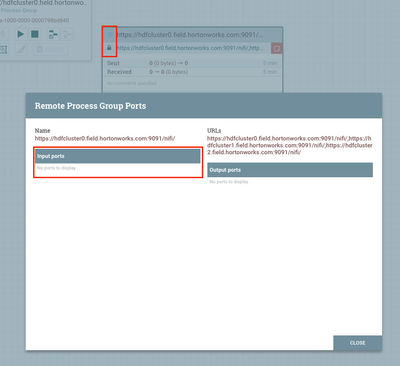Click the color paintbrush icon in Operate panel
Viewport: 400px width, 366px height.
tap(21, 49)
